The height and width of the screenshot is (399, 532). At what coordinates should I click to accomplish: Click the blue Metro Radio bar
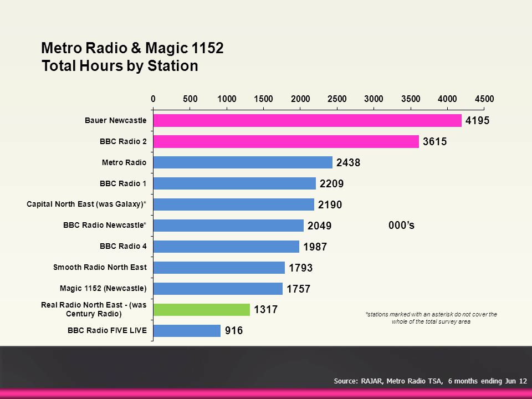click(243, 162)
